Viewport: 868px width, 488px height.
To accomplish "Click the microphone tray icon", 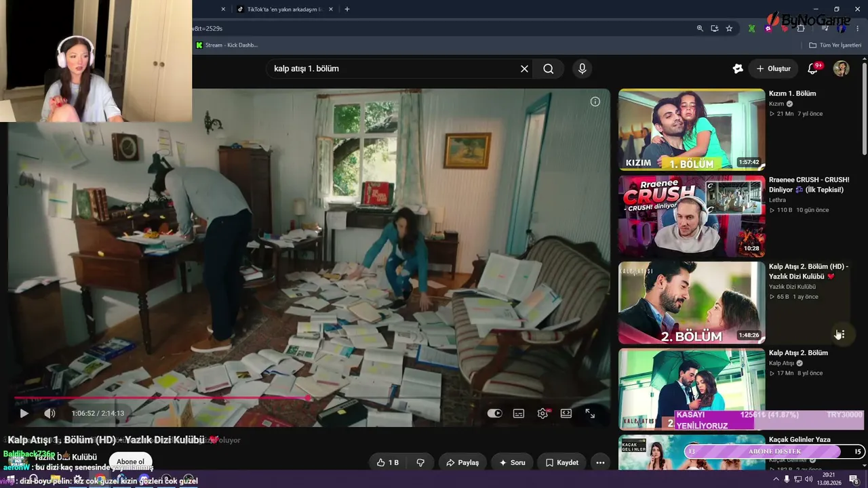I will pyautogui.click(x=787, y=479).
